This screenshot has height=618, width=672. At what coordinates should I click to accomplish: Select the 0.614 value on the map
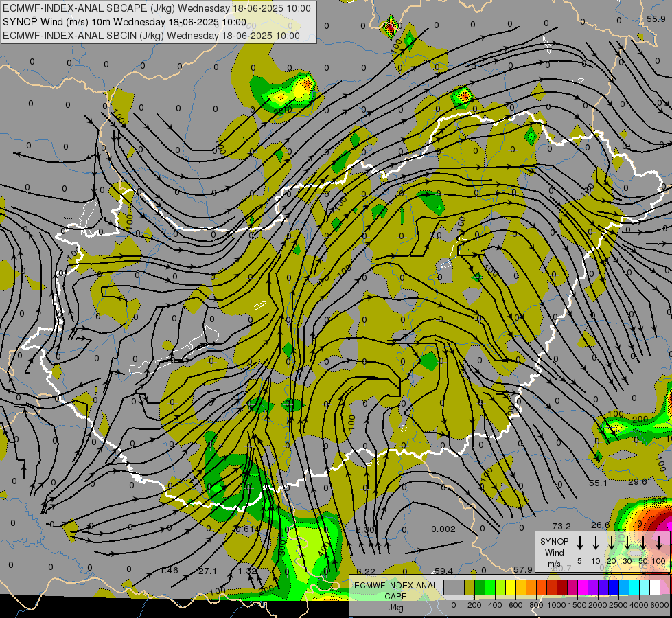click(248, 529)
